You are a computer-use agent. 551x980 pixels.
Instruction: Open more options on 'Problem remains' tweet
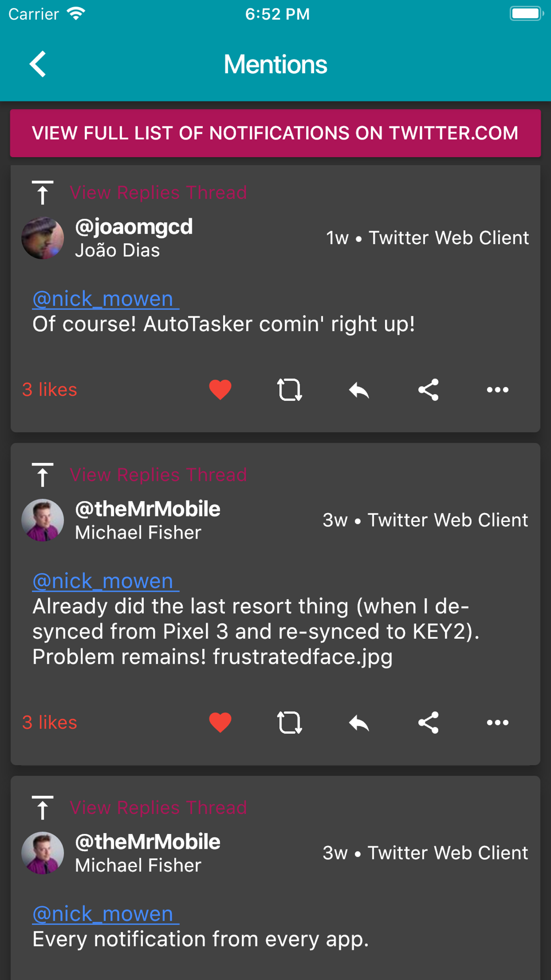tap(498, 723)
